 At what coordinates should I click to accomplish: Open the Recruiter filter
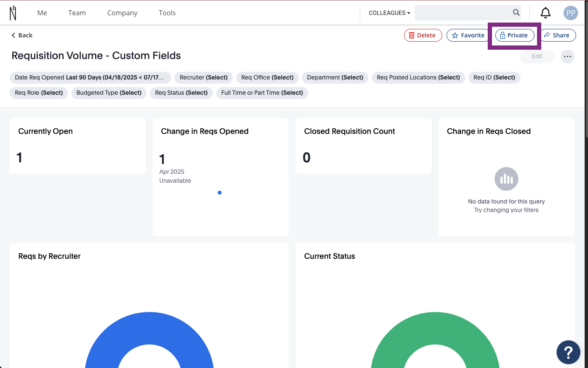pyautogui.click(x=204, y=77)
